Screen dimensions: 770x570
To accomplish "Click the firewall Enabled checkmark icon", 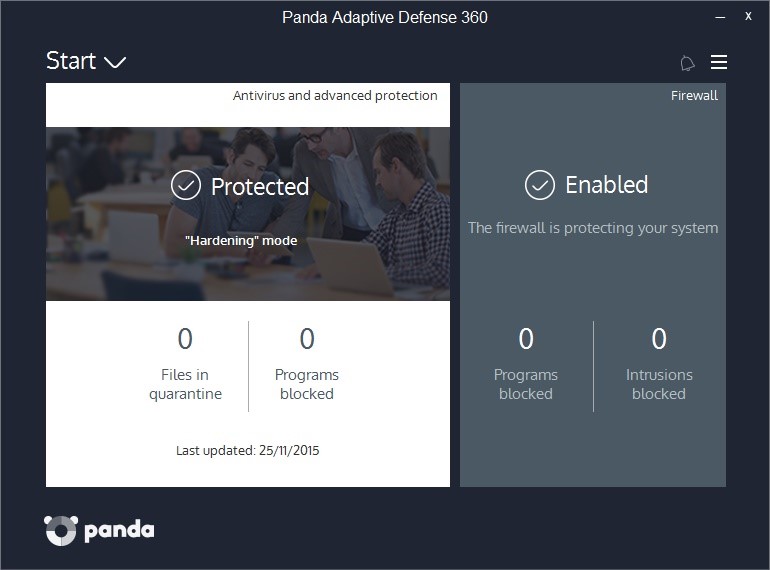I will pos(539,185).
